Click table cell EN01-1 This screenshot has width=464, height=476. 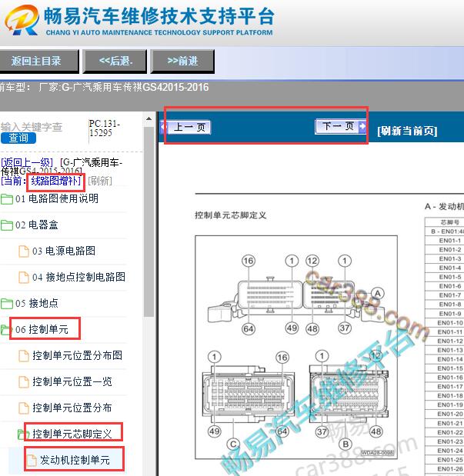[449, 241]
